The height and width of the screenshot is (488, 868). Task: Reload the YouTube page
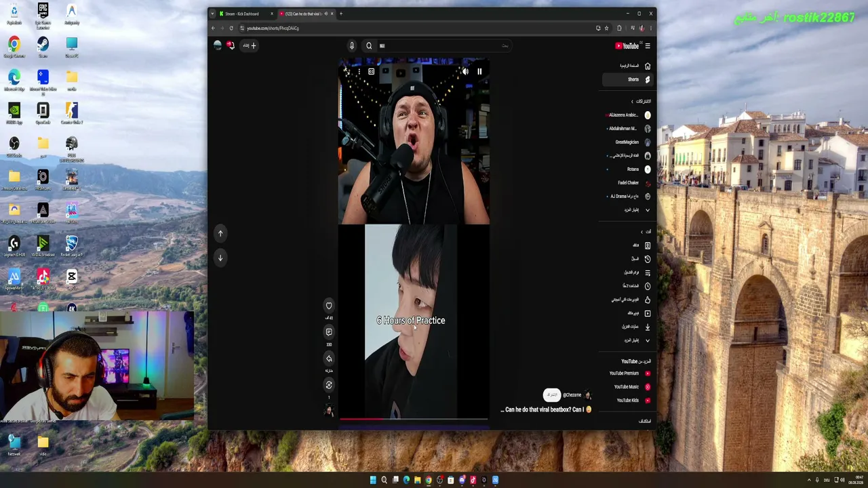click(x=231, y=28)
